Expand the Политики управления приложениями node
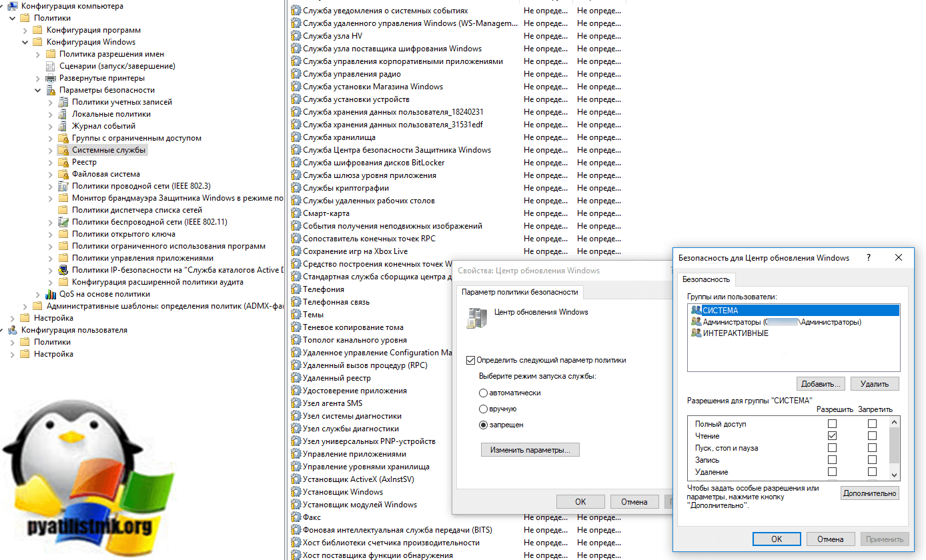 51,258
